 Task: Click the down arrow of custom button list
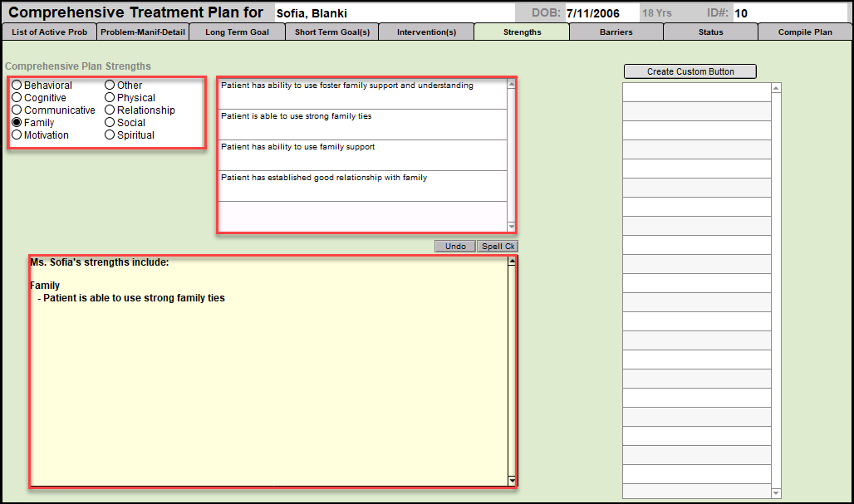coord(776,493)
